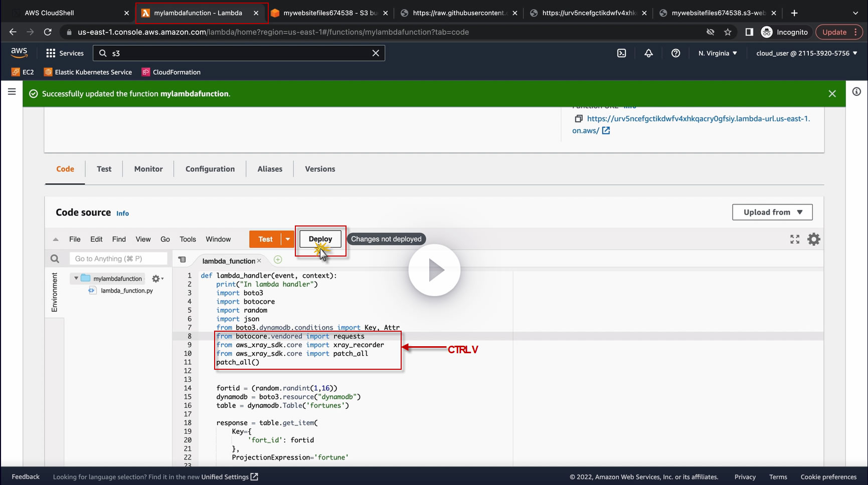
Task: Open the CloudFormation shortcut
Action: [171, 72]
